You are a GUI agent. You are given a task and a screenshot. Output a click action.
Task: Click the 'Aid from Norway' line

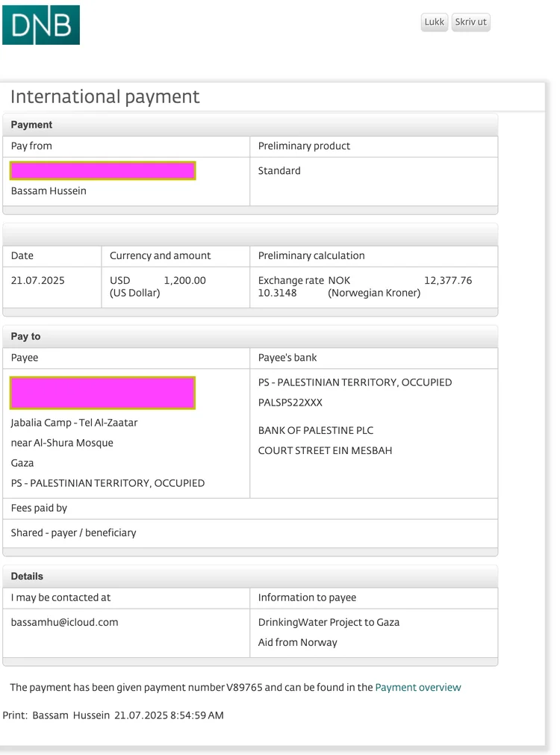[298, 642]
